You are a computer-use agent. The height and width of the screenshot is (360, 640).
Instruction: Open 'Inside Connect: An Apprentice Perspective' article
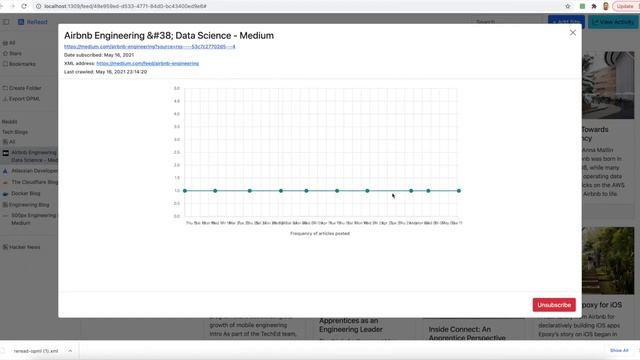(x=467, y=333)
